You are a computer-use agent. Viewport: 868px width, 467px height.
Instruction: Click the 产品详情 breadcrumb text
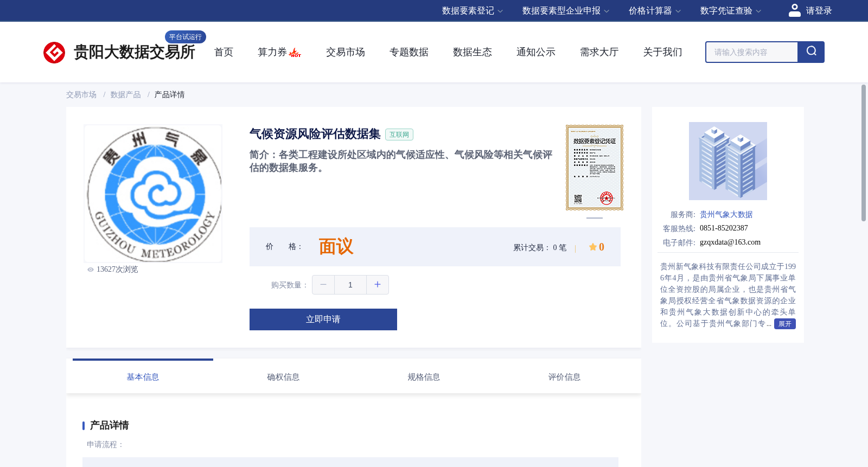point(169,95)
